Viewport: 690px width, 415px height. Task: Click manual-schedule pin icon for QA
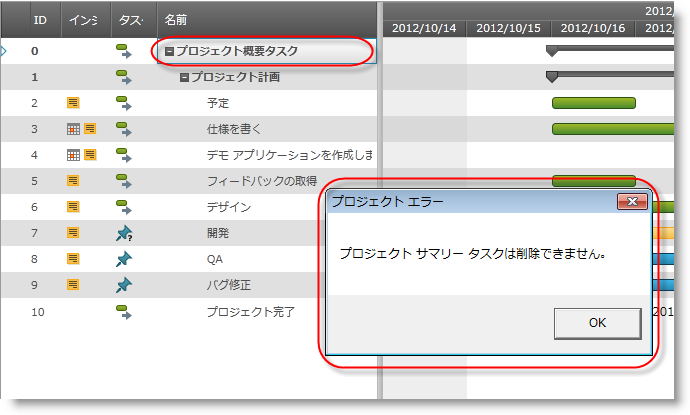click(x=124, y=259)
